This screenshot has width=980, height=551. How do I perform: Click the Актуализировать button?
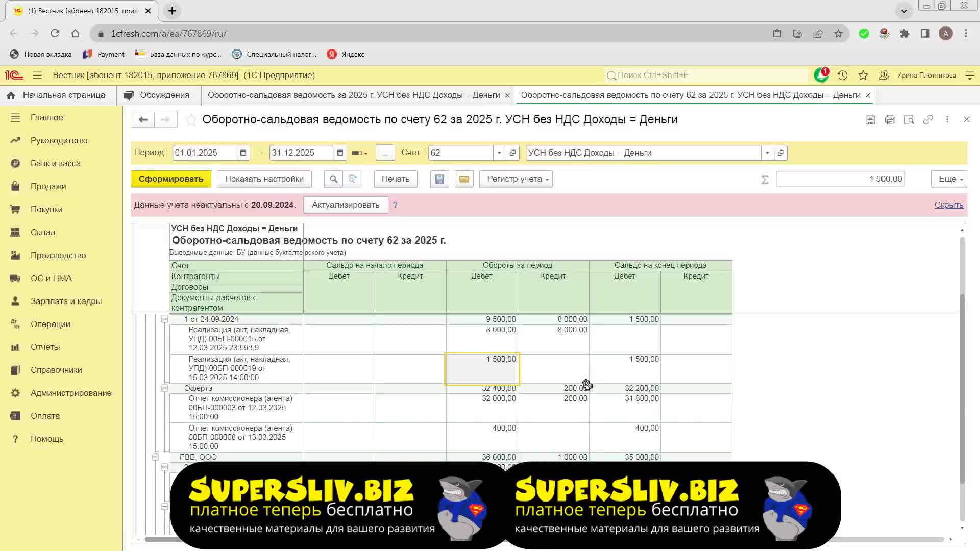(346, 205)
